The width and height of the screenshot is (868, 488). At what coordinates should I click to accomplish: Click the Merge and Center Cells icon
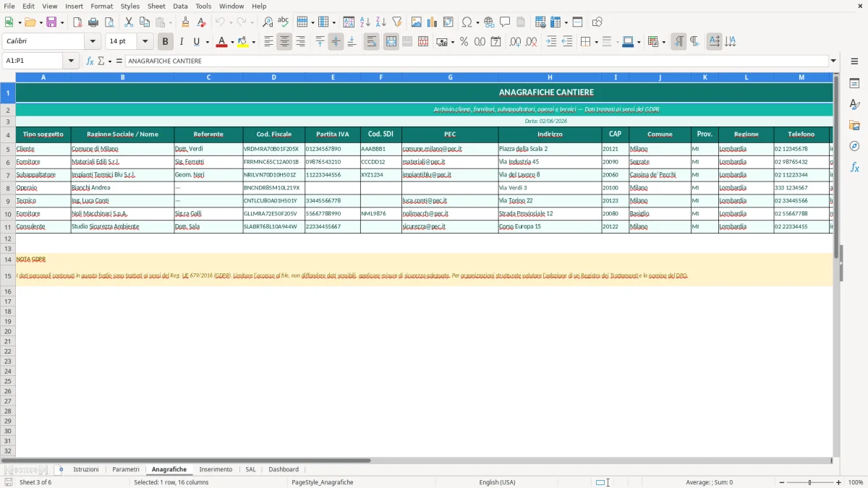coord(391,42)
